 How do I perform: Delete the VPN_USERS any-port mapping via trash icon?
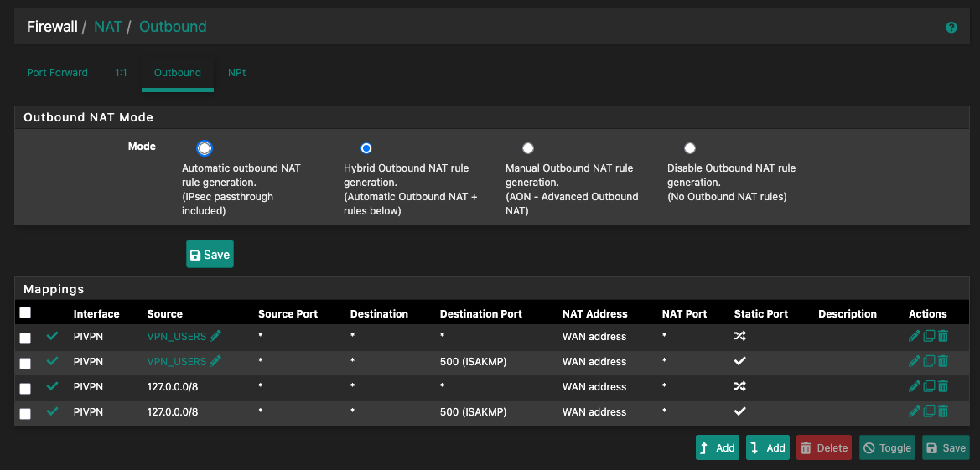(x=943, y=336)
